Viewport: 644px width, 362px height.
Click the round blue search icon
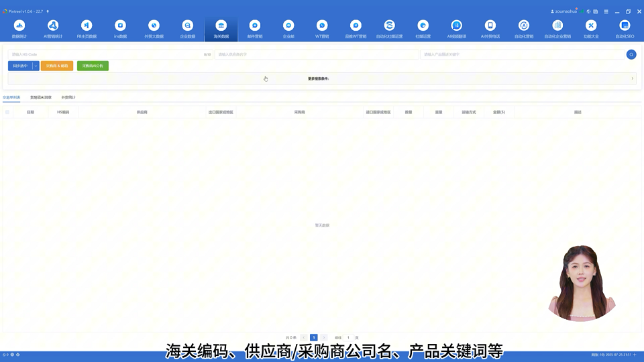[x=631, y=54]
